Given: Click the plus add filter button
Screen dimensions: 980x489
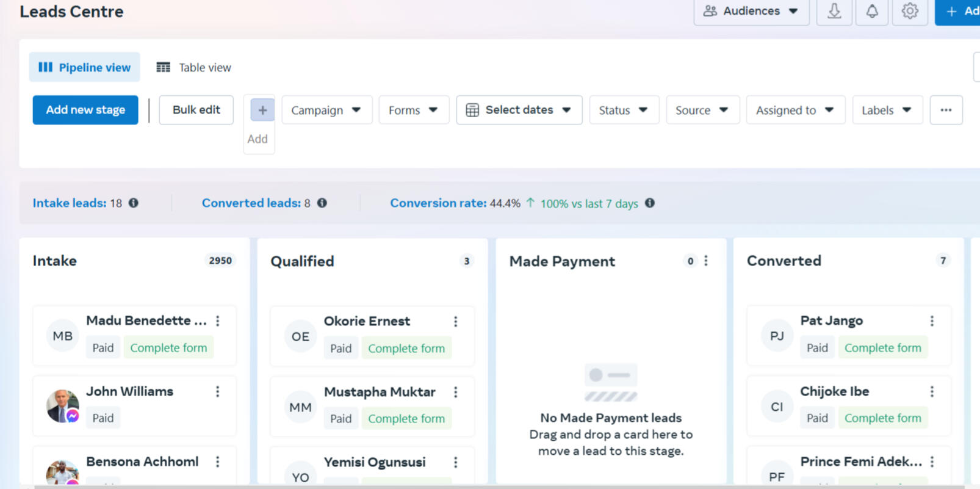Looking at the screenshot, I should 262,110.
